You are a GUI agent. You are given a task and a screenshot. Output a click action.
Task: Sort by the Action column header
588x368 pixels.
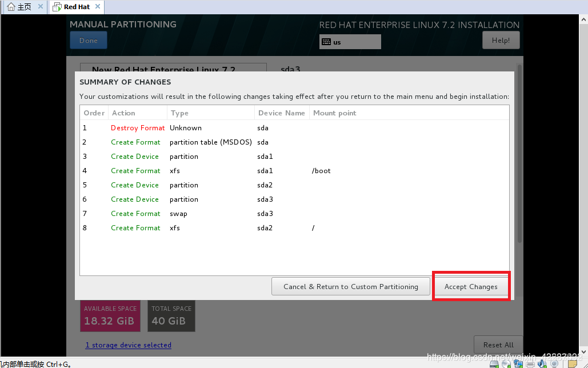[138, 113]
